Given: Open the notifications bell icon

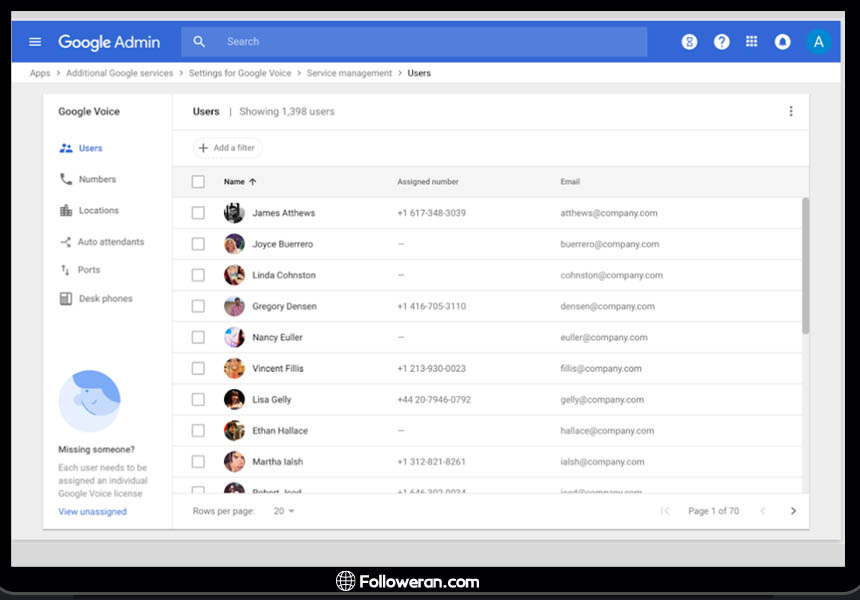Looking at the screenshot, I should [783, 42].
